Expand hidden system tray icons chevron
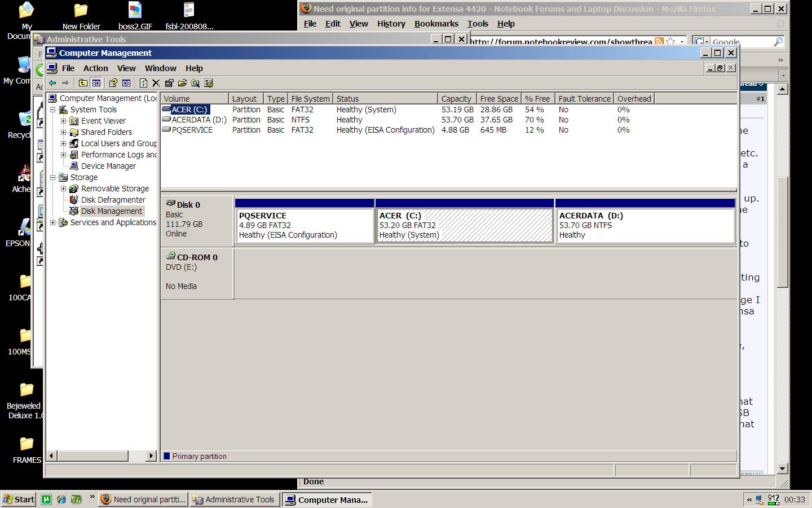The width and height of the screenshot is (812, 508). tap(749, 500)
